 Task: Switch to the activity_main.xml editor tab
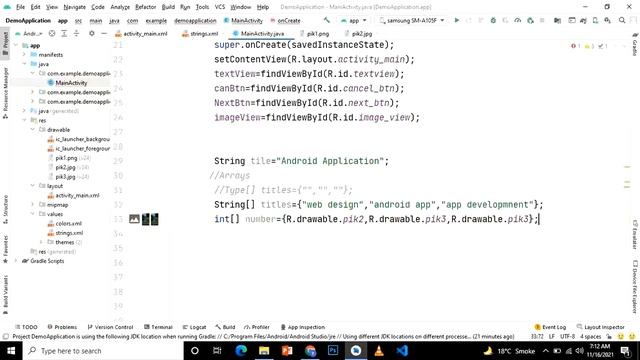[x=141, y=33]
